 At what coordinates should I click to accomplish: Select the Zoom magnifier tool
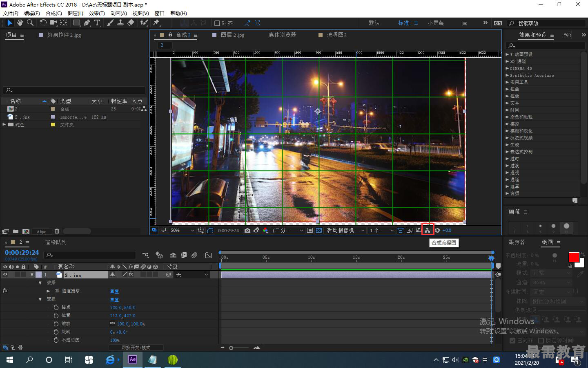pyautogui.click(x=30, y=23)
